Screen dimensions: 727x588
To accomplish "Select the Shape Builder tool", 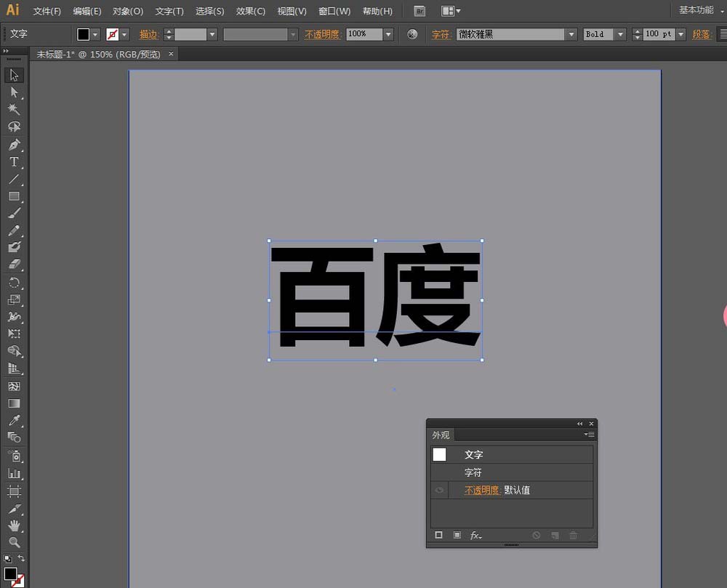I will coord(14,351).
